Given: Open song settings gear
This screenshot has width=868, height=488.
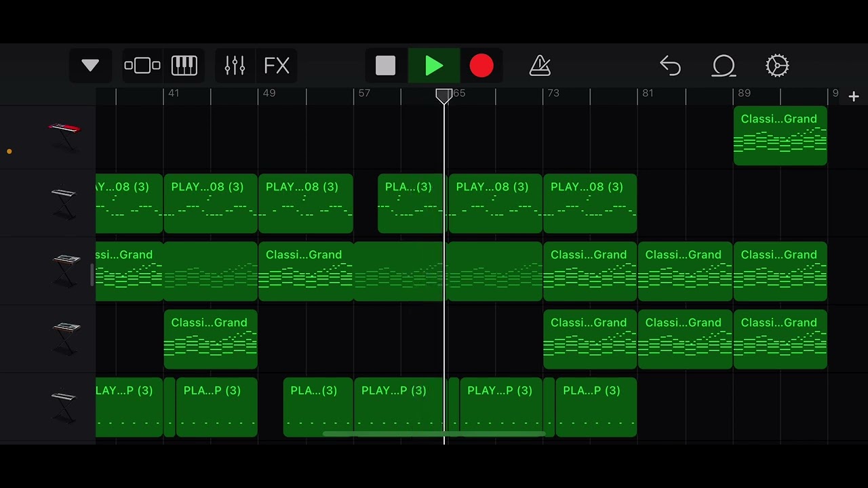Looking at the screenshot, I should (777, 66).
